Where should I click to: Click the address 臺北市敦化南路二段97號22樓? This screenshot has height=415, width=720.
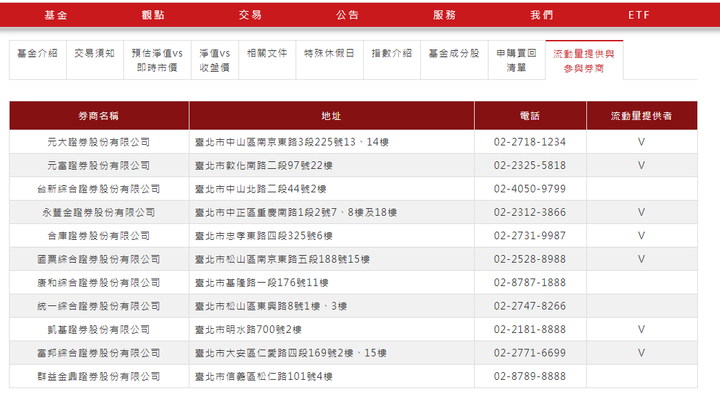point(264,166)
